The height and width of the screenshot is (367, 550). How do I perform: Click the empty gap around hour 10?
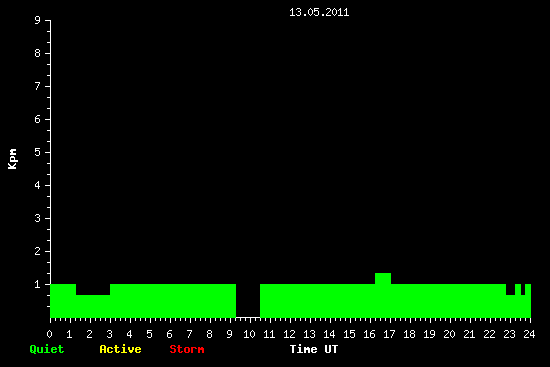tap(248, 301)
